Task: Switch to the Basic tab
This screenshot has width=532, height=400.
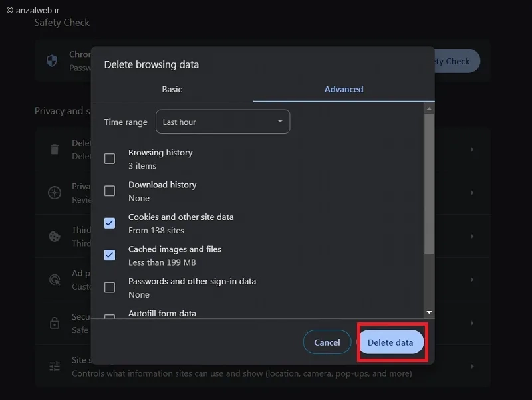Action: pyautogui.click(x=172, y=90)
